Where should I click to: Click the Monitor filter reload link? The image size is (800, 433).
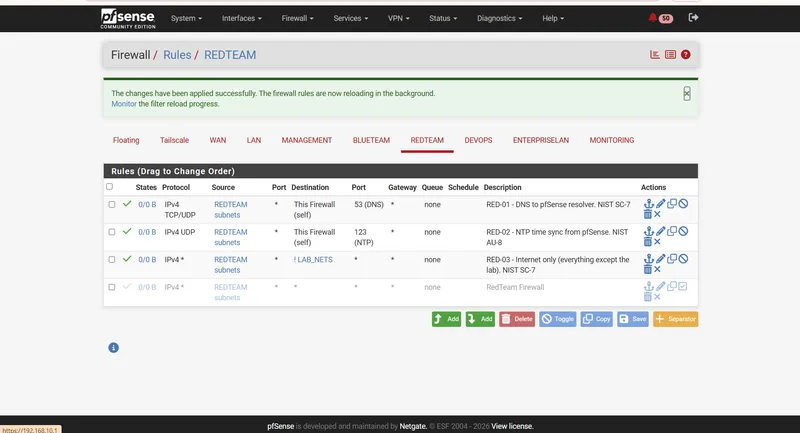click(x=124, y=104)
